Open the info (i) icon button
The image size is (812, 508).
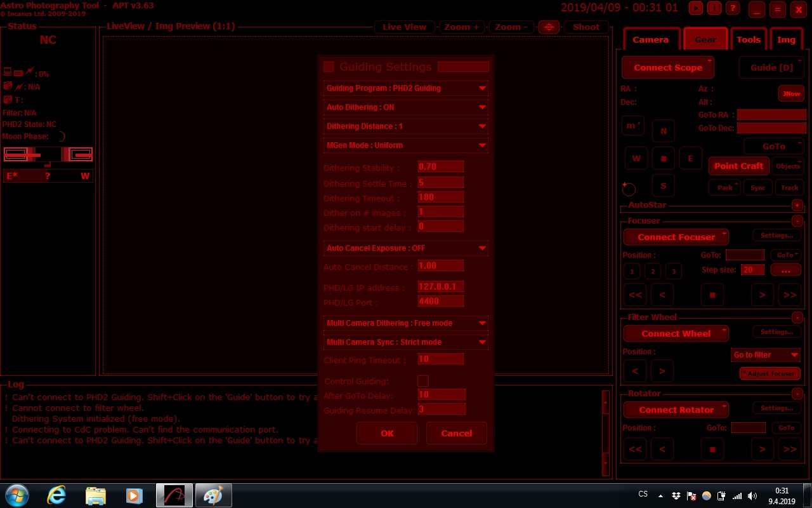[x=714, y=8]
